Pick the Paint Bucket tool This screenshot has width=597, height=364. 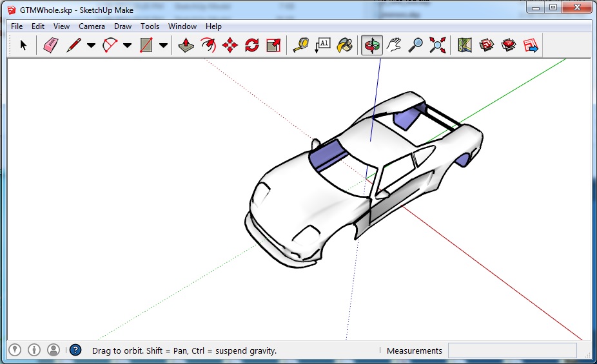coord(345,45)
